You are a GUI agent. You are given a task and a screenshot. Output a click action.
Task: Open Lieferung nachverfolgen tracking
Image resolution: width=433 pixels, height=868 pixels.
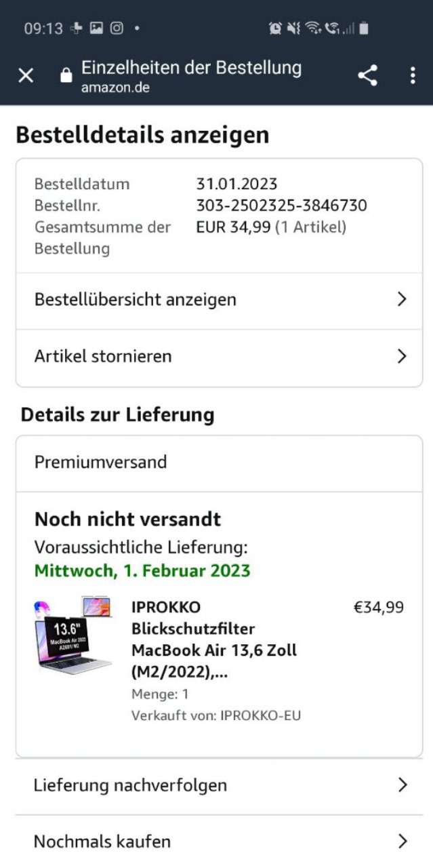130,785
